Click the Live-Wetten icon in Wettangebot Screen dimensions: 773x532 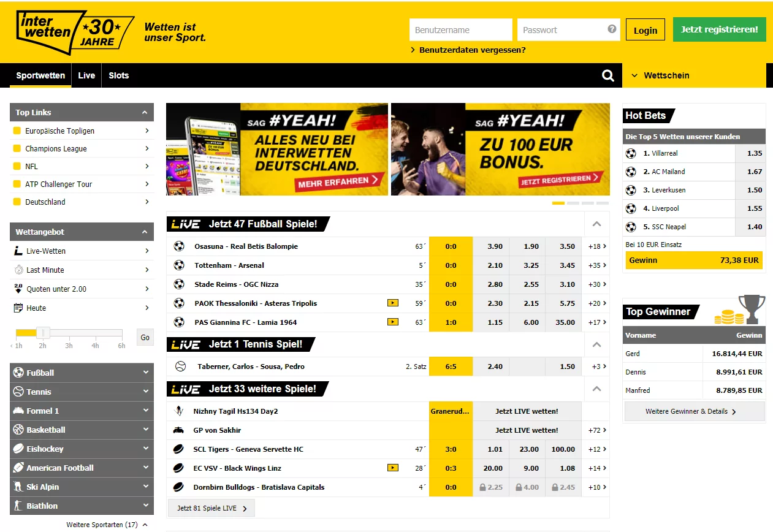18,251
